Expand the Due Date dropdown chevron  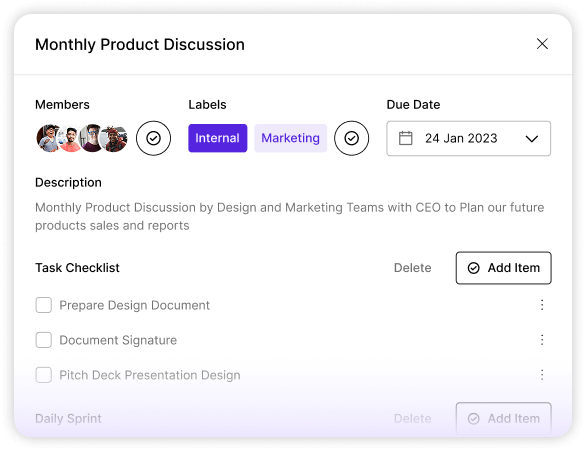point(531,139)
